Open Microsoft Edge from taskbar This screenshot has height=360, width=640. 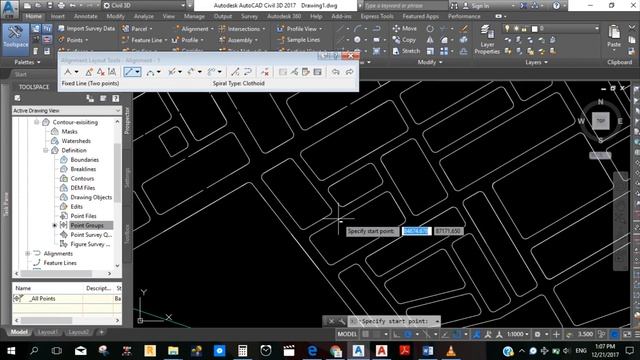coord(312,351)
